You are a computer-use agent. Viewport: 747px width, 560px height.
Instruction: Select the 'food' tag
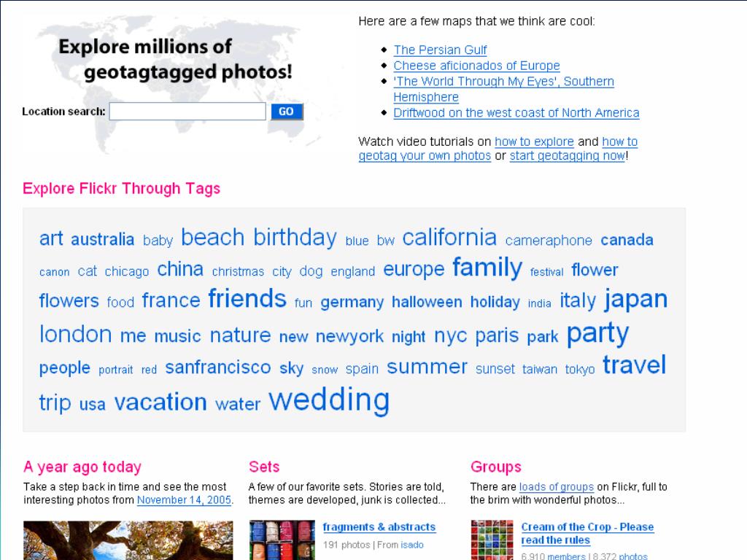coord(120,303)
